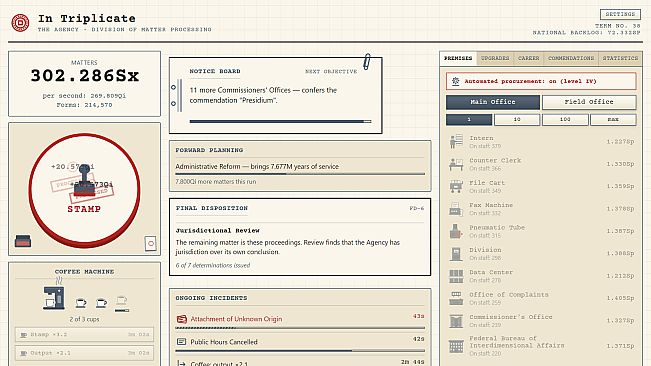Set purchase quantity to 1
Image resolution: width=651 pixels, height=366 pixels.
point(469,120)
